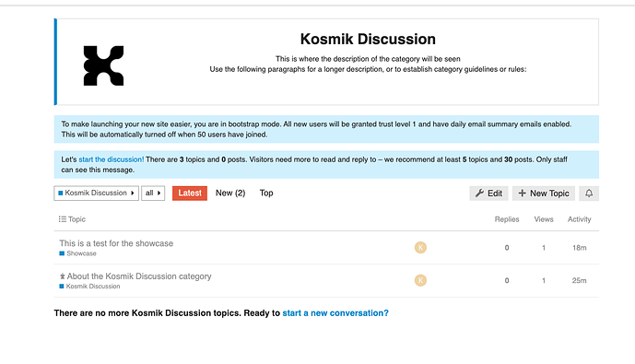Image resolution: width=635 pixels, height=364 pixels.
Task: Follow the 'start a new conversation?' link
Action: coord(335,313)
